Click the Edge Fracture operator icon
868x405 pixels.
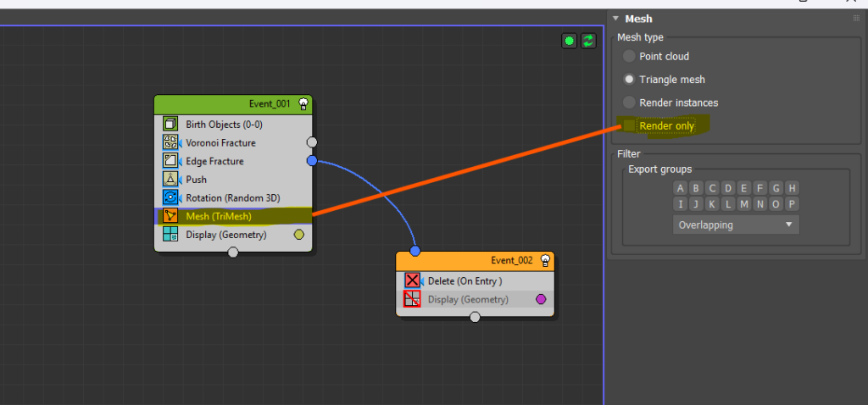170,161
